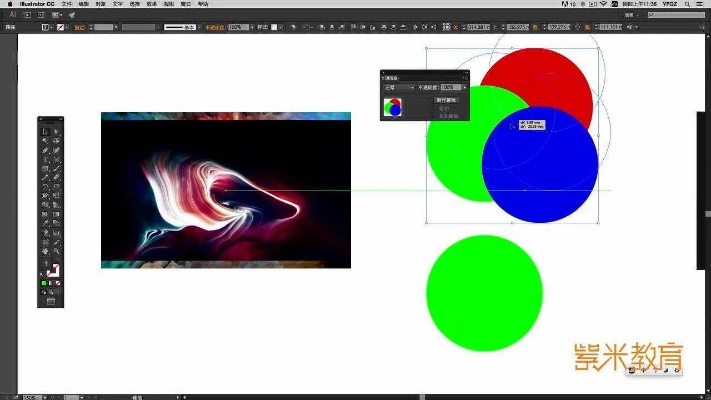Click the artwork thumbnail in Transparency panel
The image size is (711, 400).
[392, 107]
